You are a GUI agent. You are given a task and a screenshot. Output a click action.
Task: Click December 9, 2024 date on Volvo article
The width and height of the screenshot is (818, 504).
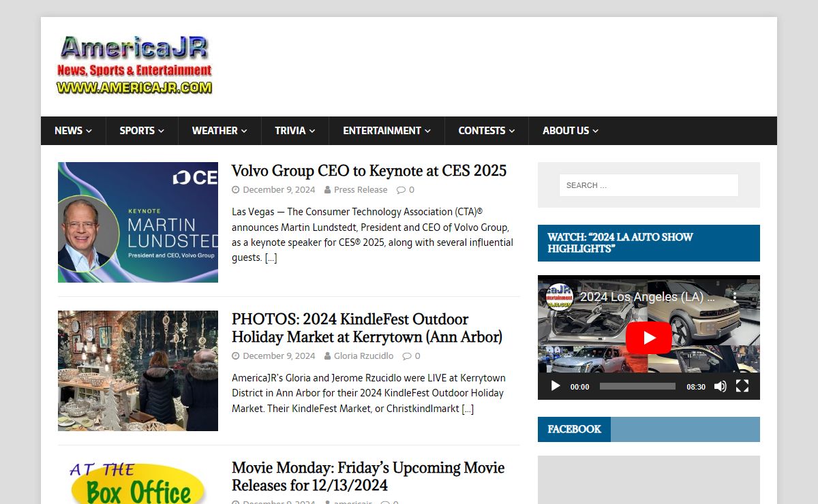(x=279, y=190)
